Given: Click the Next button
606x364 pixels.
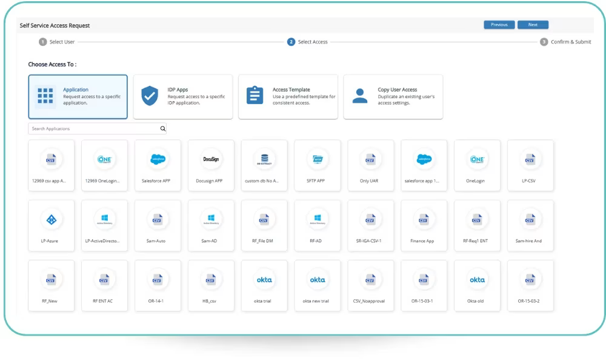Looking at the screenshot, I should pyautogui.click(x=533, y=25).
